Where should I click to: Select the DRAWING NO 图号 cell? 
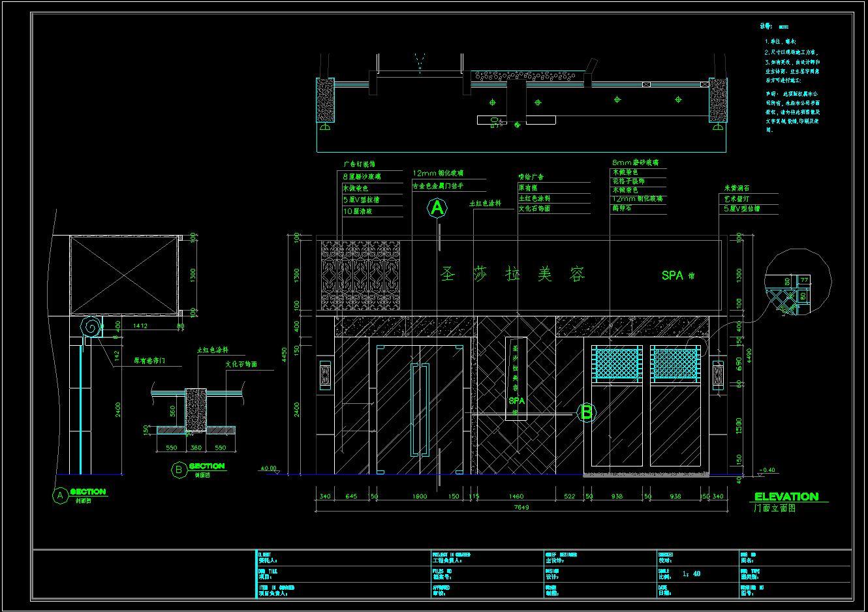click(795, 590)
